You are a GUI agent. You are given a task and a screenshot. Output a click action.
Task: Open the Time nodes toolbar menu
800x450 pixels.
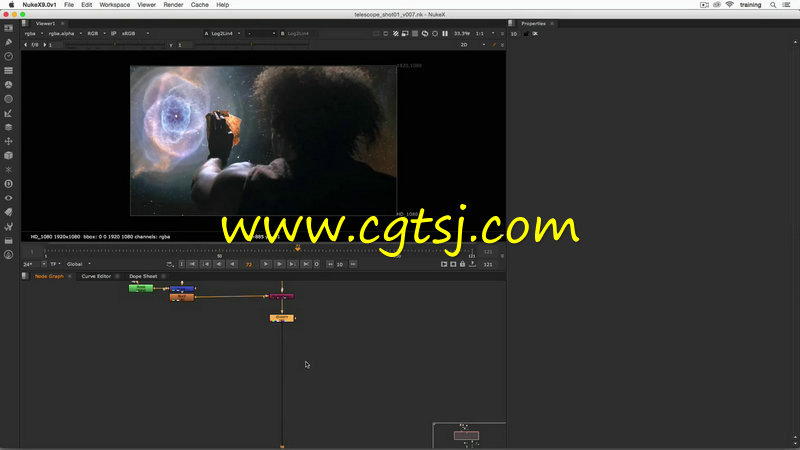point(9,56)
